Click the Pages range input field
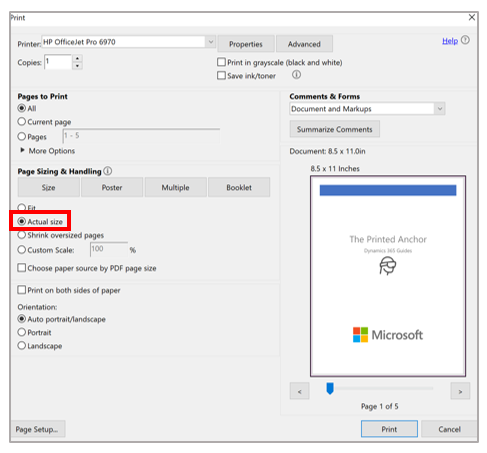The width and height of the screenshot is (487, 453). (x=141, y=136)
